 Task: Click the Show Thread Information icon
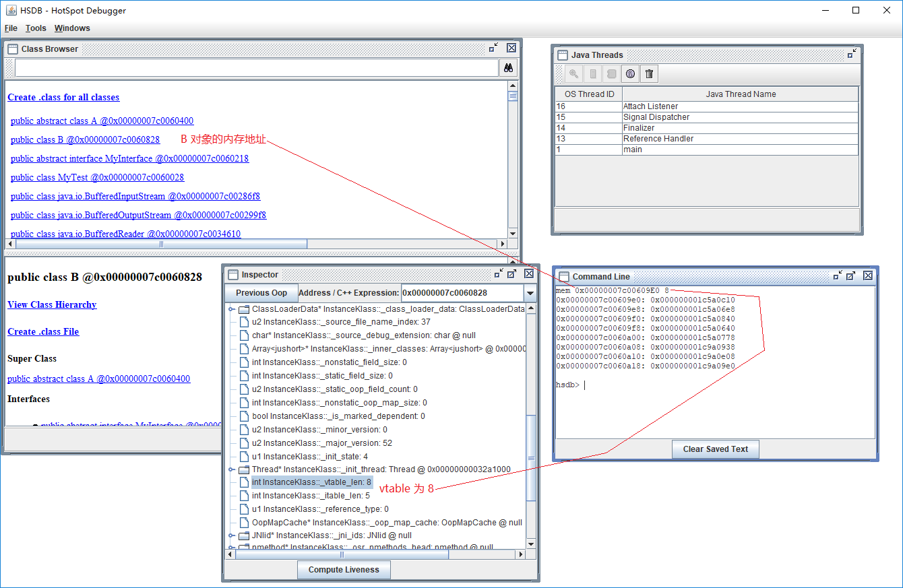630,74
